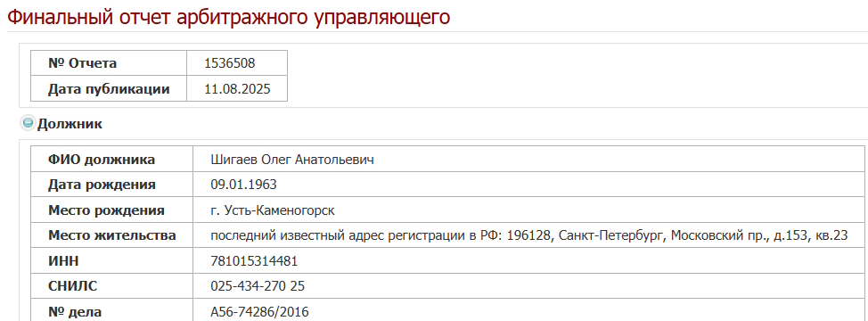Image resolution: width=868 pixels, height=321 pixels.
Task: Click the Место рождения label
Action: pos(106,210)
